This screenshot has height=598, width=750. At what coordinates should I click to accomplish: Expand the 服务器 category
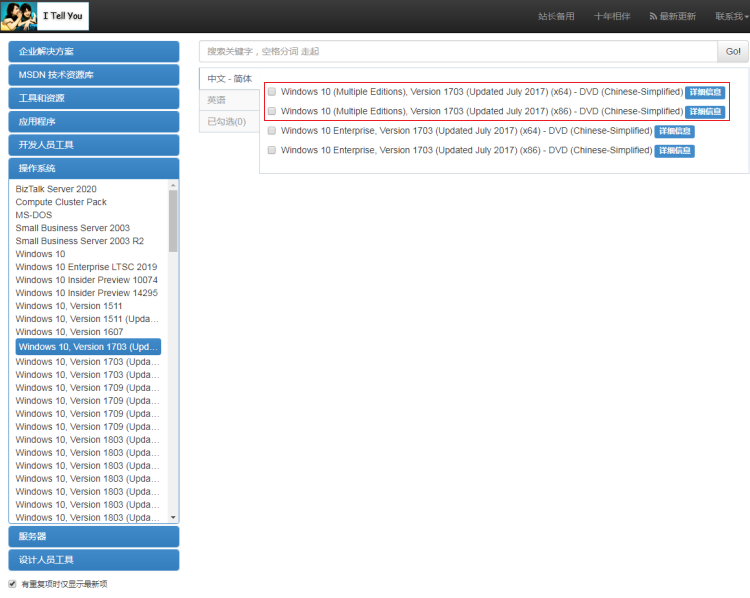tap(94, 536)
